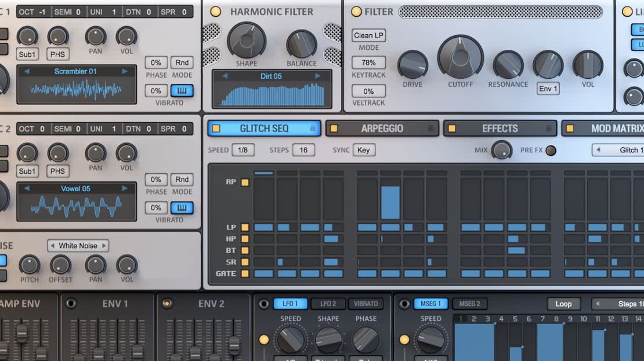The image size is (644, 361).
Task: Select previous waveform arrow beside Vowel 05
Action: pos(27,188)
